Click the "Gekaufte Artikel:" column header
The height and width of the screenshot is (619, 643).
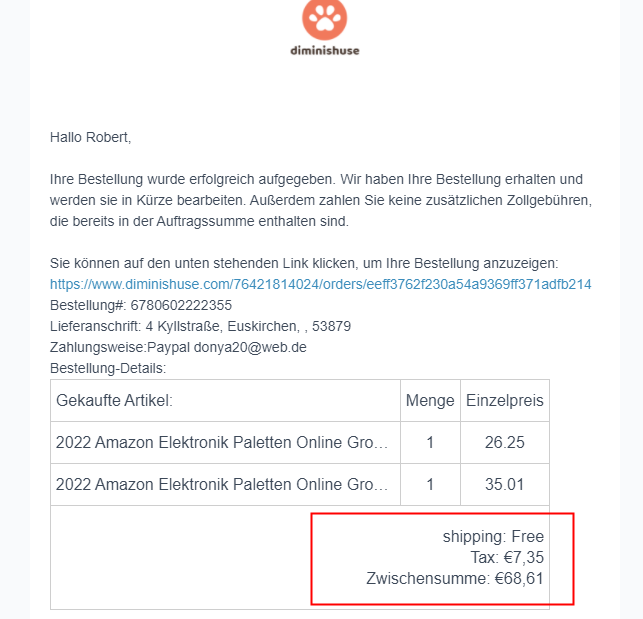click(x=115, y=401)
